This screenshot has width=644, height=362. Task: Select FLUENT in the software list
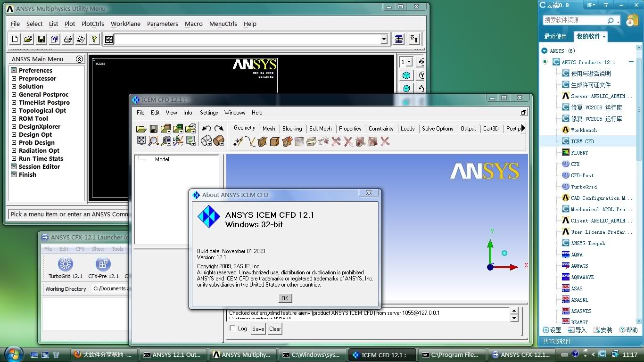coord(579,153)
